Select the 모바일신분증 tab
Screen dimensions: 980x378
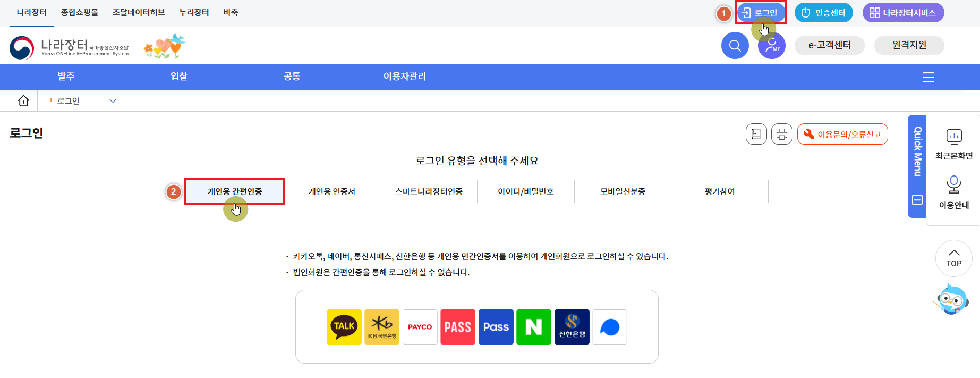pos(623,191)
